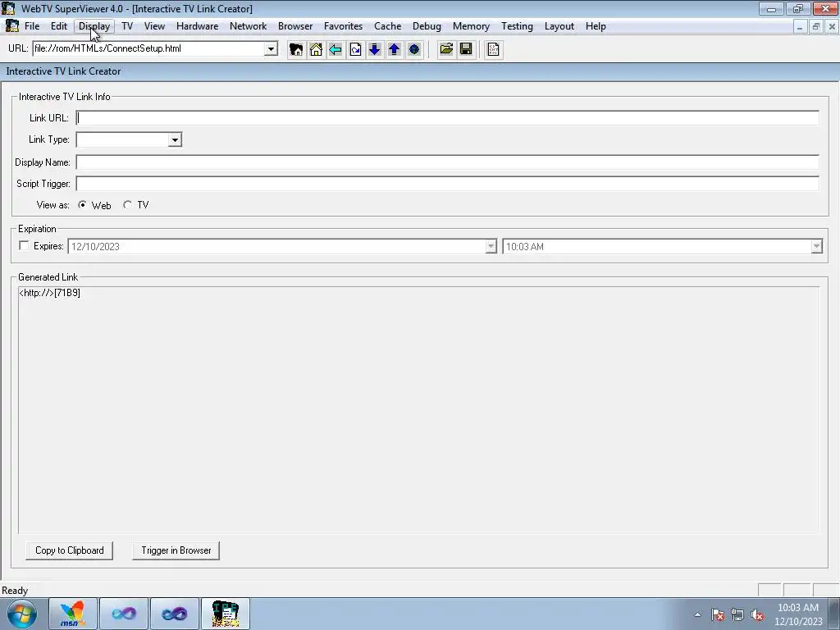840x630 pixels.
Task: Click the yellow Home page icon
Action: (316, 50)
